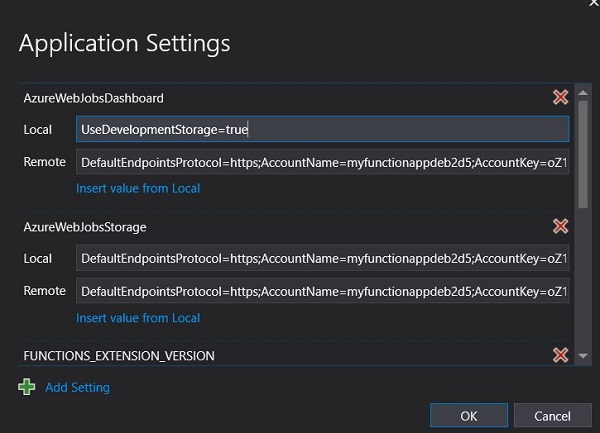Click Local field of AzureWebJobsStorage
This screenshot has width=600, height=433.
[x=322, y=258]
